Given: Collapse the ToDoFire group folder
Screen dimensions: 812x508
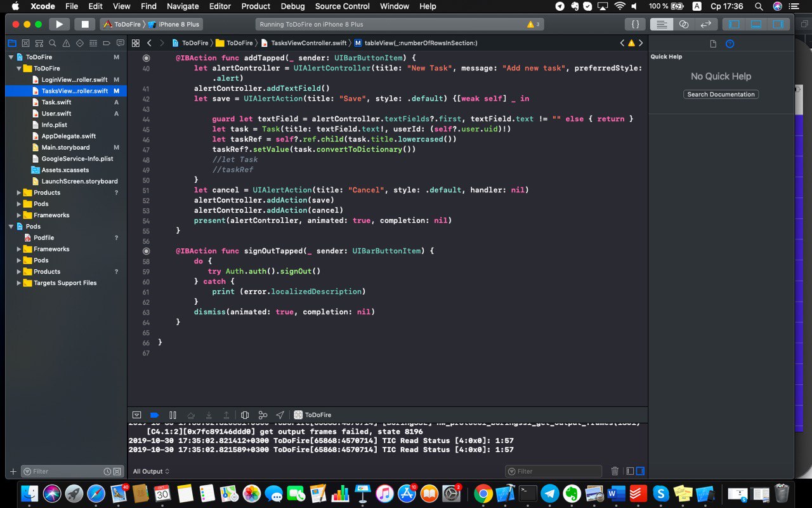Looking at the screenshot, I should coord(19,68).
